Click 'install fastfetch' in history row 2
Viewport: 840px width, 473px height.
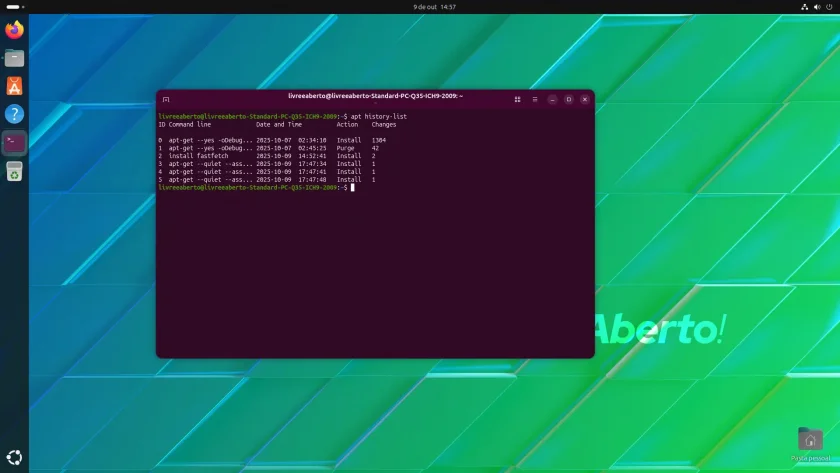199,156
